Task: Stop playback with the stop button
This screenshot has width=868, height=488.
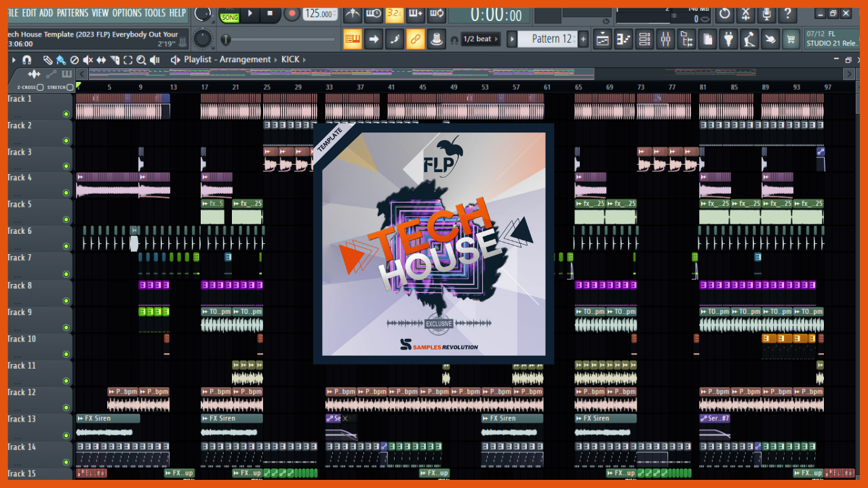Action: click(x=270, y=14)
